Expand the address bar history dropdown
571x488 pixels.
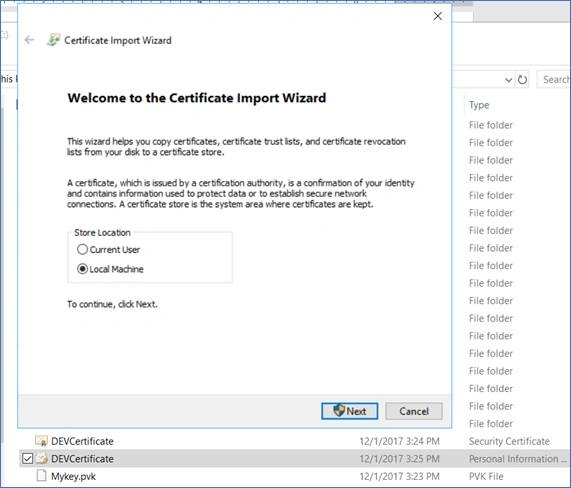click(508, 80)
